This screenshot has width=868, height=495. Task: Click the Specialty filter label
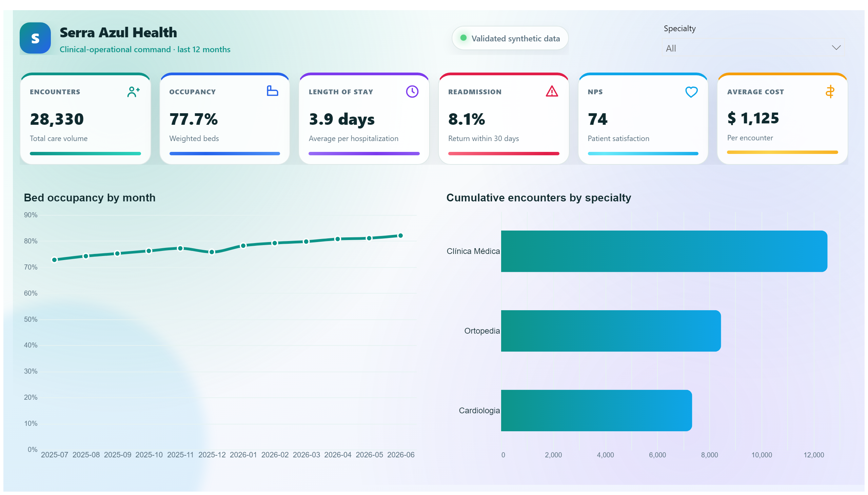click(679, 28)
